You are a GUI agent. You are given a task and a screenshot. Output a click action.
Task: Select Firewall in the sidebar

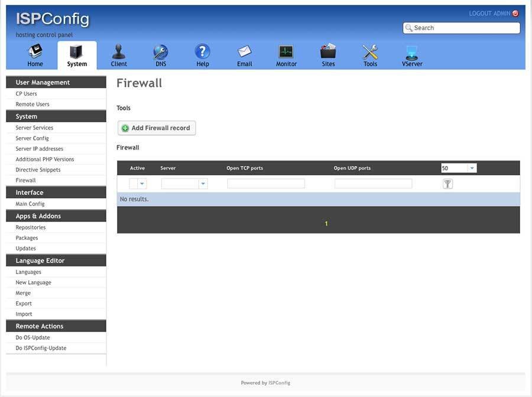(x=25, y=180)
